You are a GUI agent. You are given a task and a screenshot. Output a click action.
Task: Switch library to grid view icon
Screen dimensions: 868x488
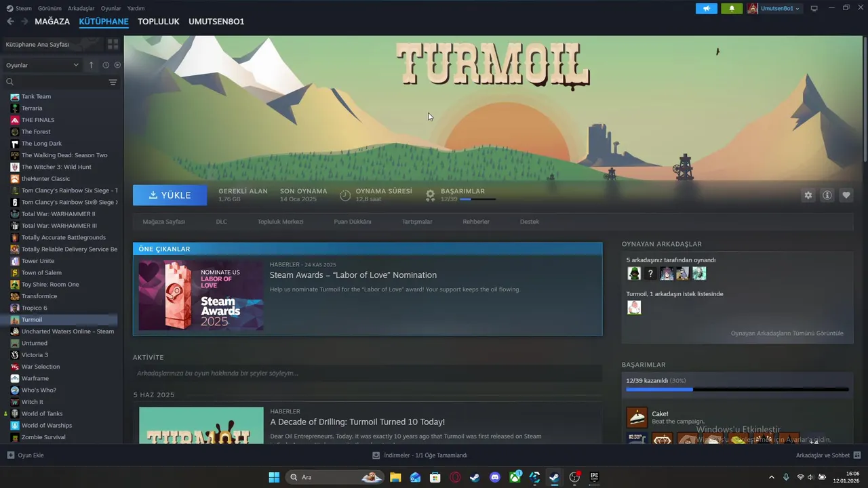click(113, 44)
